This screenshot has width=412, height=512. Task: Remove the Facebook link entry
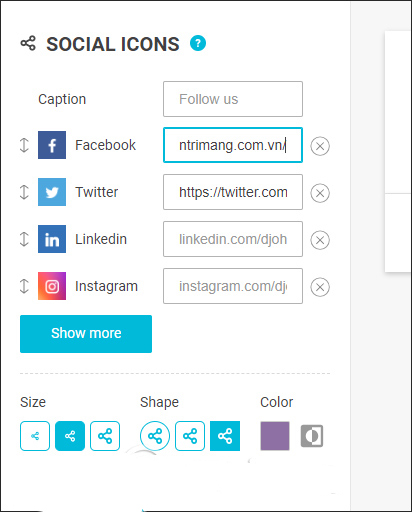click(x=320, y=146)
